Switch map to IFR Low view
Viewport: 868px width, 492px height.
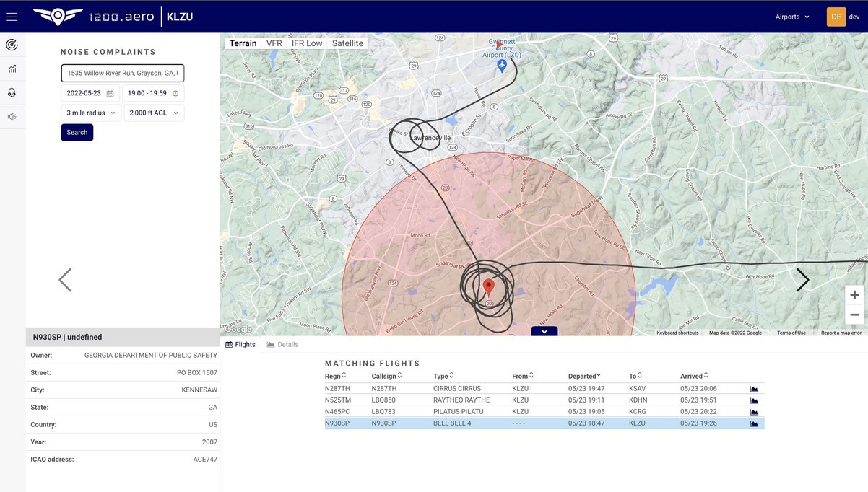(307, 43)
